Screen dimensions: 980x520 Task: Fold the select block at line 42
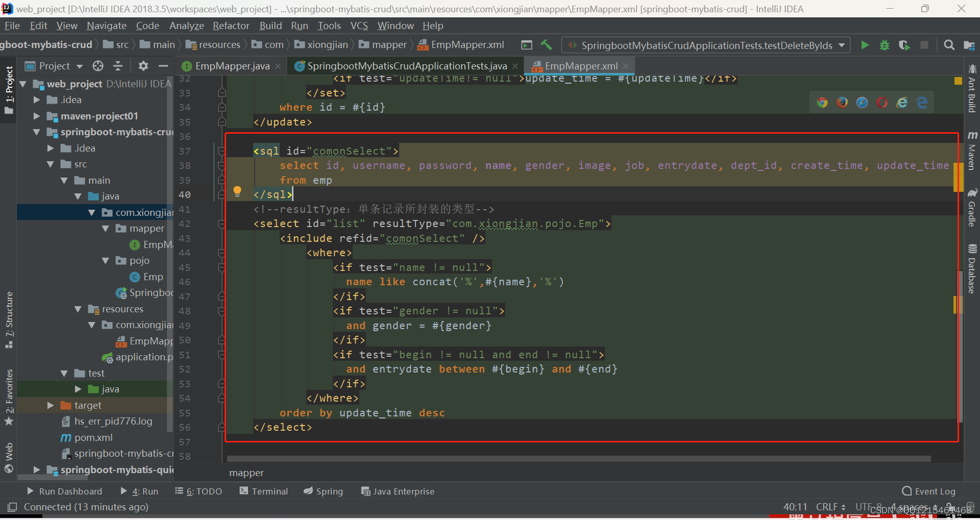click(x=222, y=224)
